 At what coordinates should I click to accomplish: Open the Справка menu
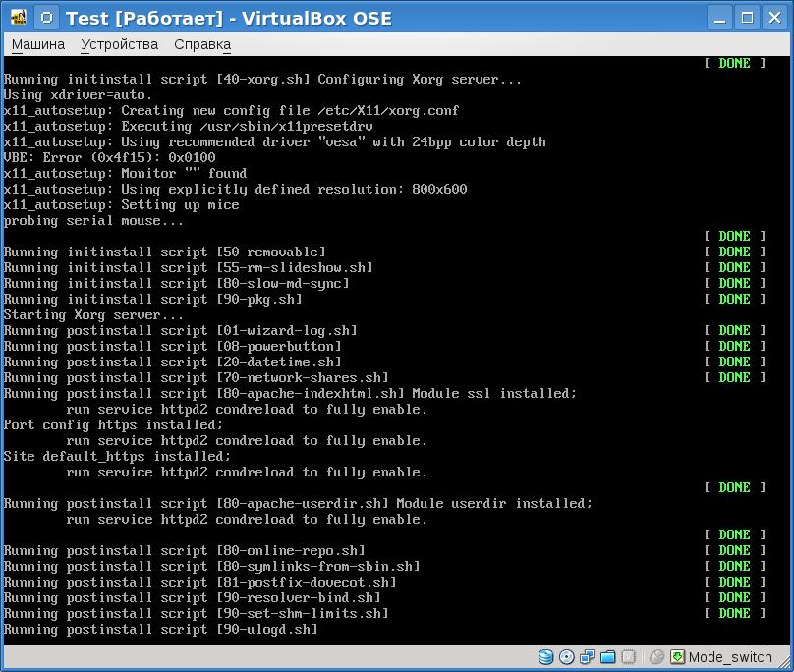[202, 44]
